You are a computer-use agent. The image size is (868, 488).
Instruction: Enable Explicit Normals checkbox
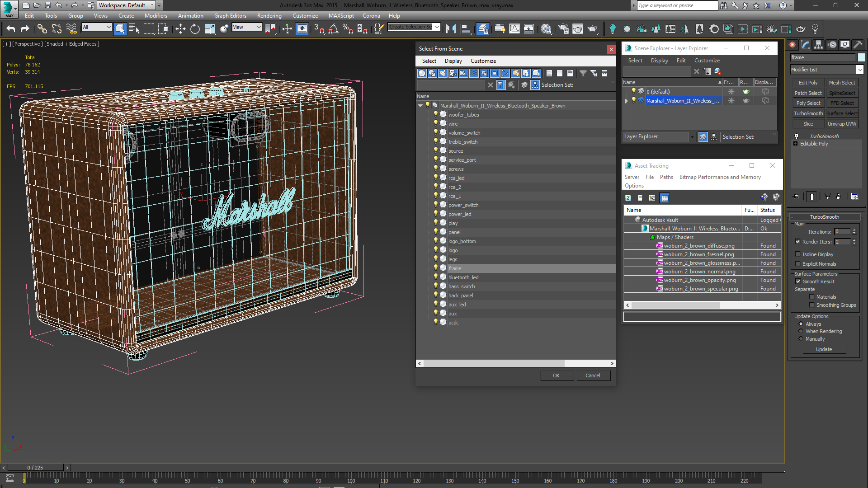(798, 264)
